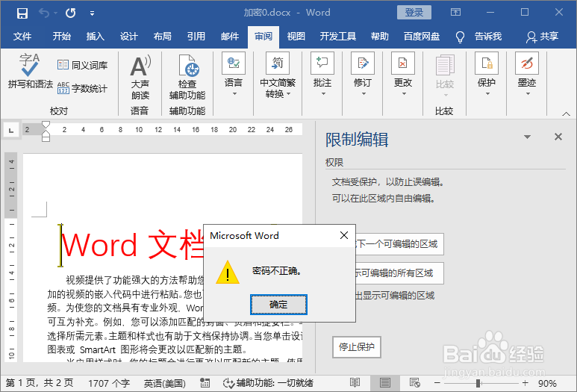
Task: Open the 文件 menu
Action: (x=22, y=37)
